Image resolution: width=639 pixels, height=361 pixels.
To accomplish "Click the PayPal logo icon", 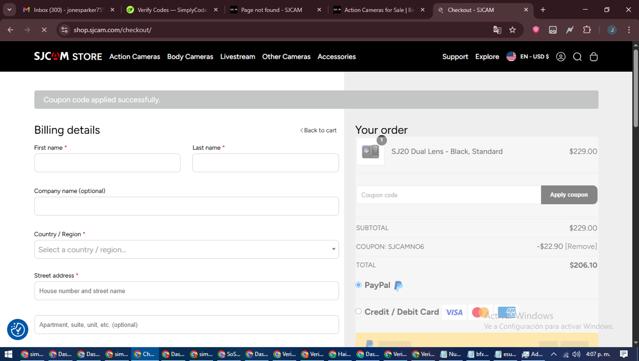I will point(399,285).
